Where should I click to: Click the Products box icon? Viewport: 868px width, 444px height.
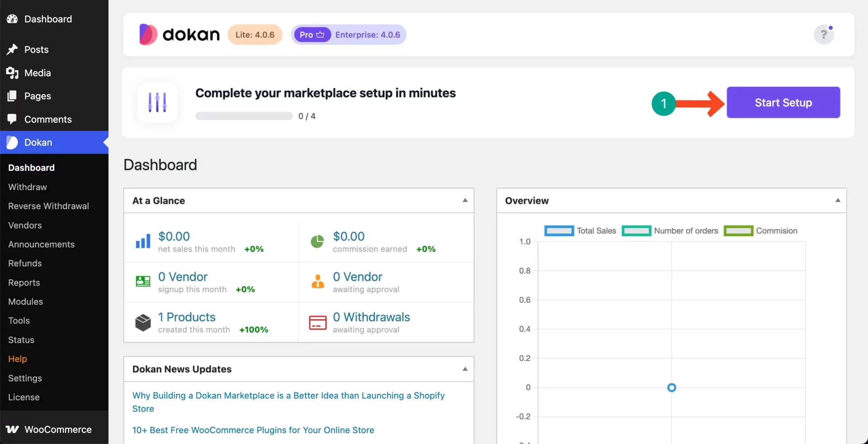point(143,322)
